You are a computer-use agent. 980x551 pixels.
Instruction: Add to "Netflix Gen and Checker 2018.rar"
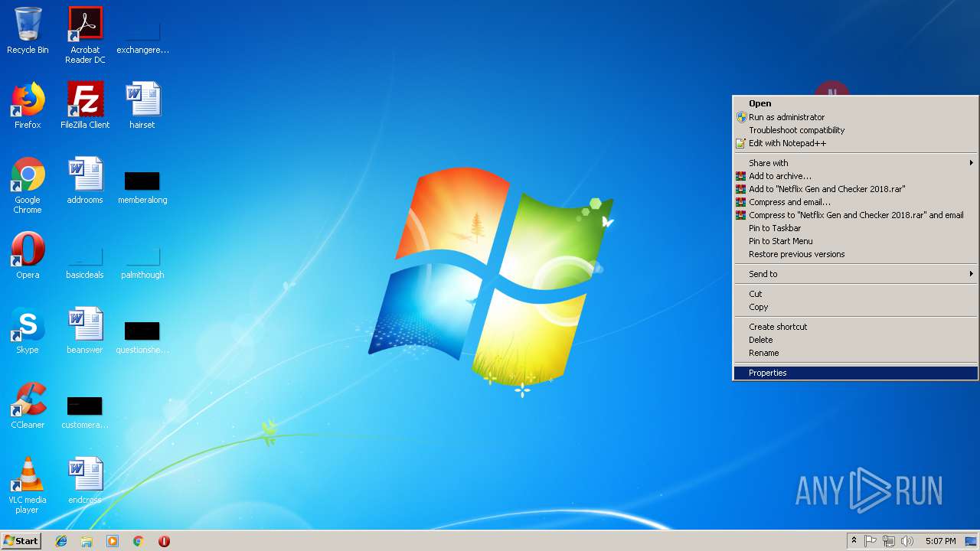click(855, 189)
